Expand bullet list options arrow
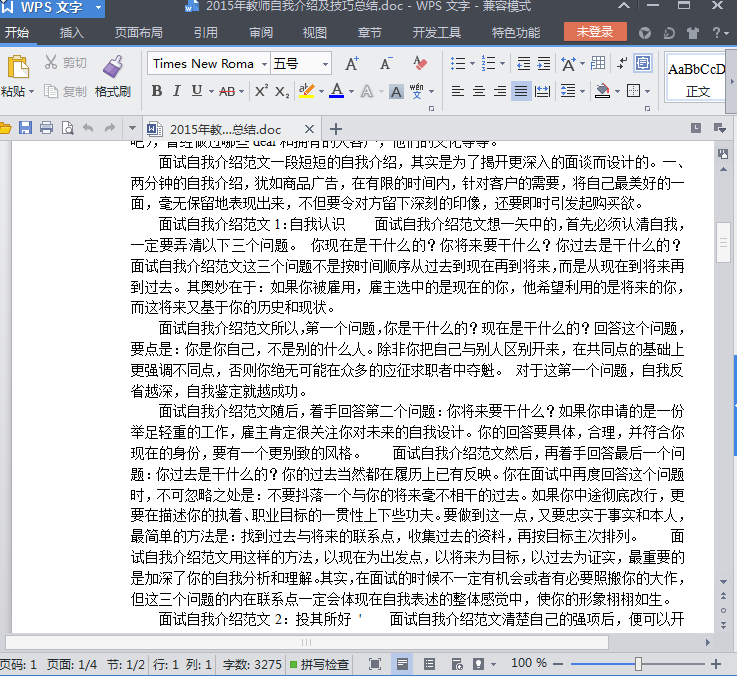 (473, 63)
